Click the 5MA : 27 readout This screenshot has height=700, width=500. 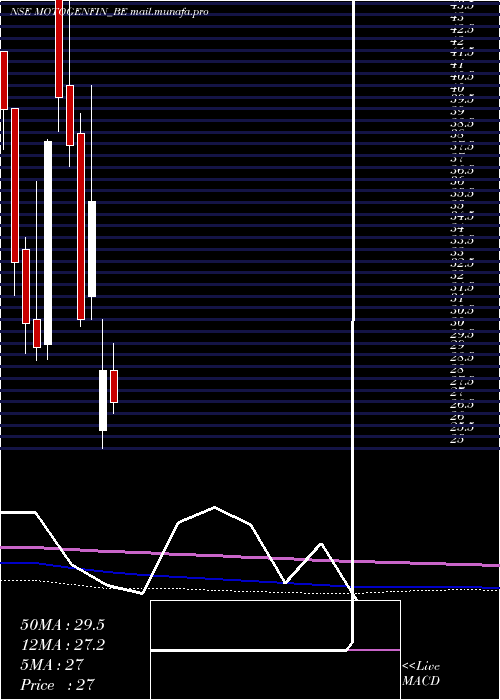[x=52, y=665]
